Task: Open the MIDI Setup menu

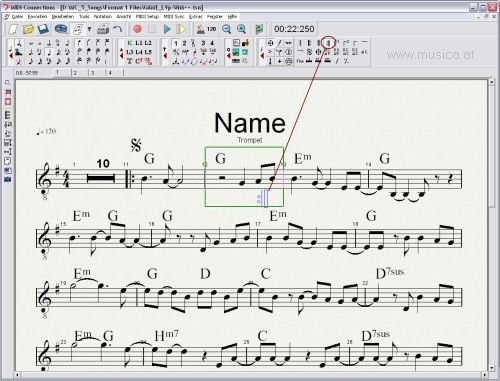Action: 147,16
